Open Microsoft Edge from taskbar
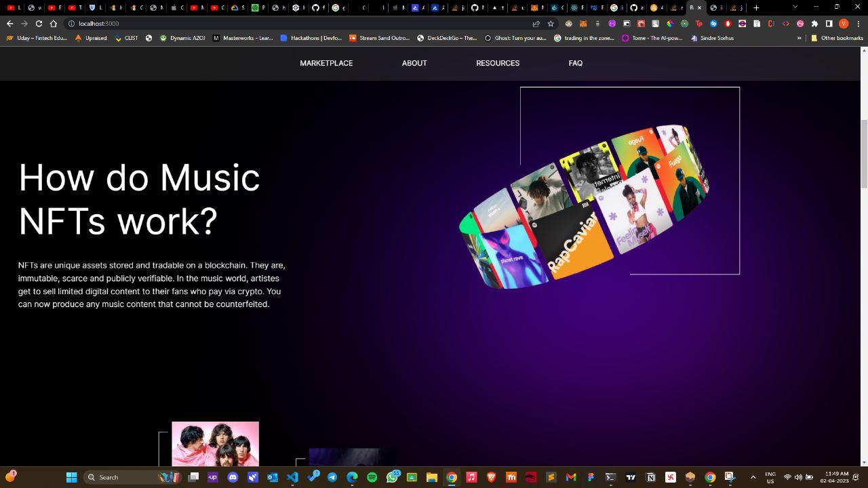The image size is (868, 488). (352, 477)
